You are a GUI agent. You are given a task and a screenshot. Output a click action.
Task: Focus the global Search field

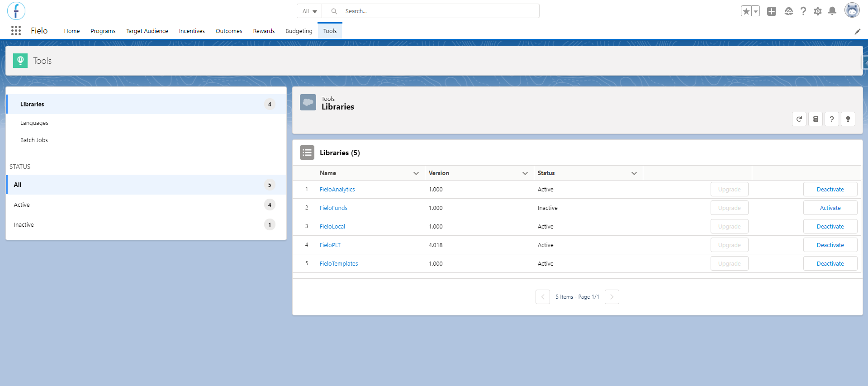431,11
